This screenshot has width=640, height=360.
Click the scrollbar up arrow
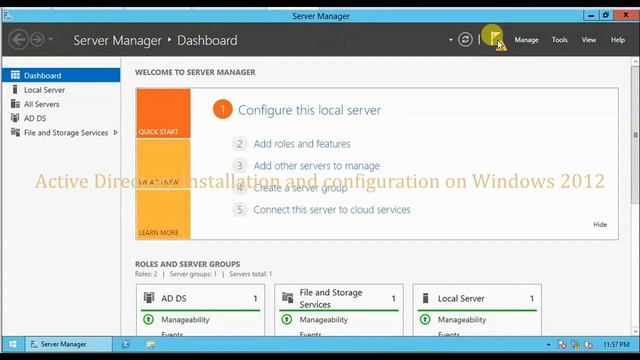tap(635, 62)
